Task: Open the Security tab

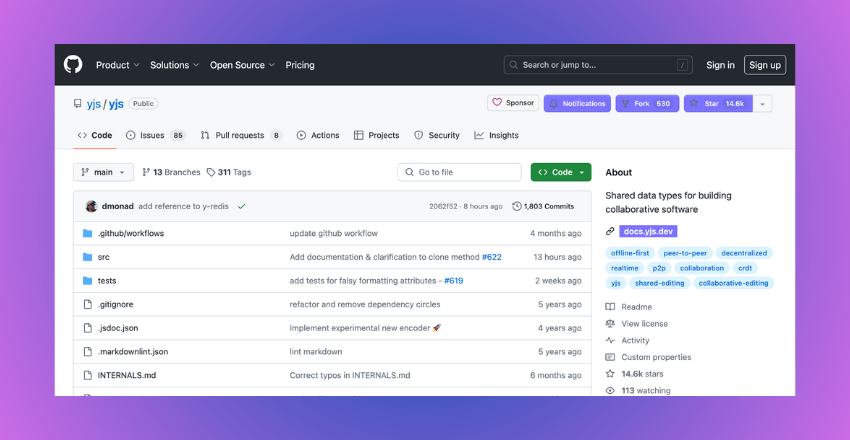Action: (437, 135)
